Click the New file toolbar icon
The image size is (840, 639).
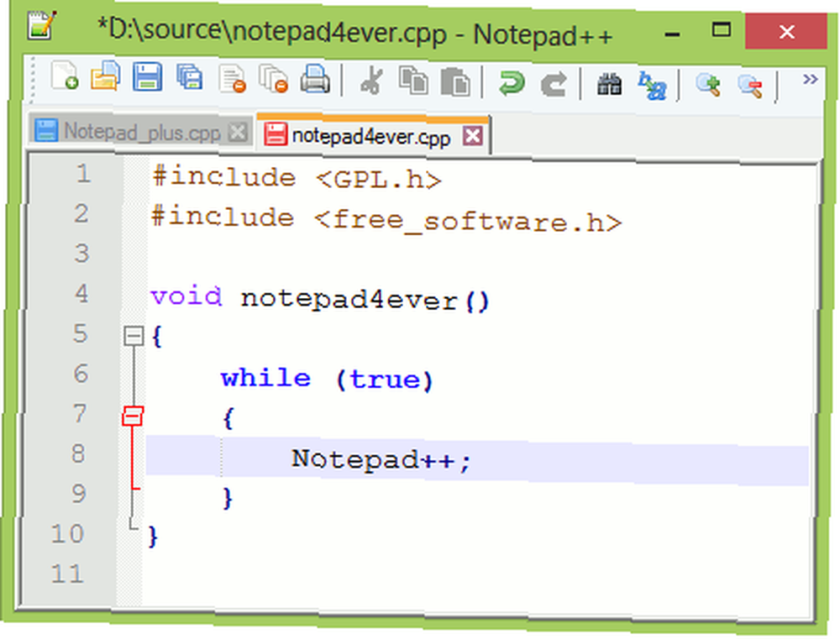65,76
